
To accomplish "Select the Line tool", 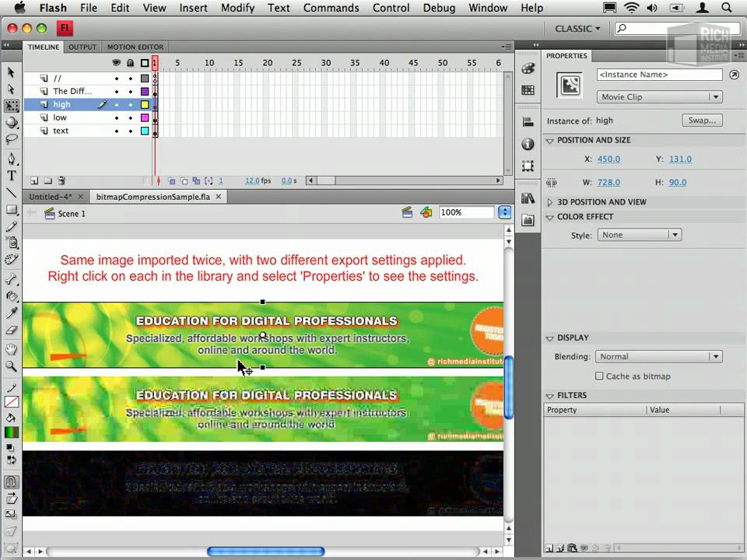I will point(12,192).
